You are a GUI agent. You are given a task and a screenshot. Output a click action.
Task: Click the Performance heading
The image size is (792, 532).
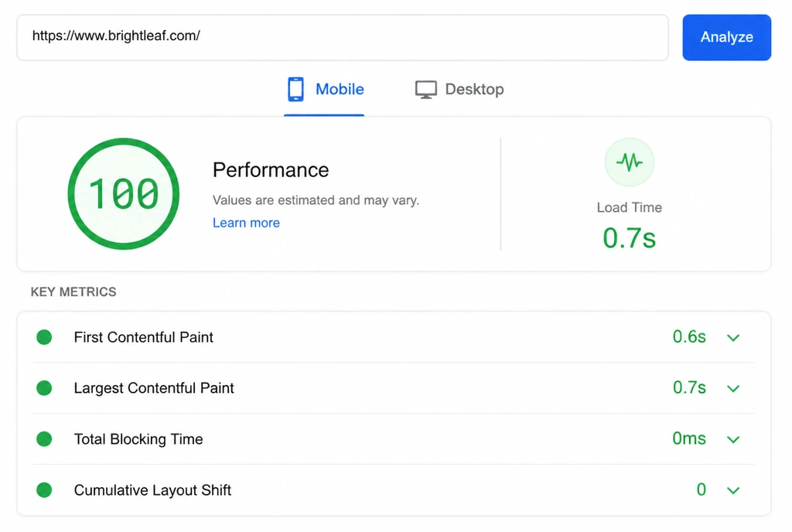pyautogui.click(x=271, y=170)
